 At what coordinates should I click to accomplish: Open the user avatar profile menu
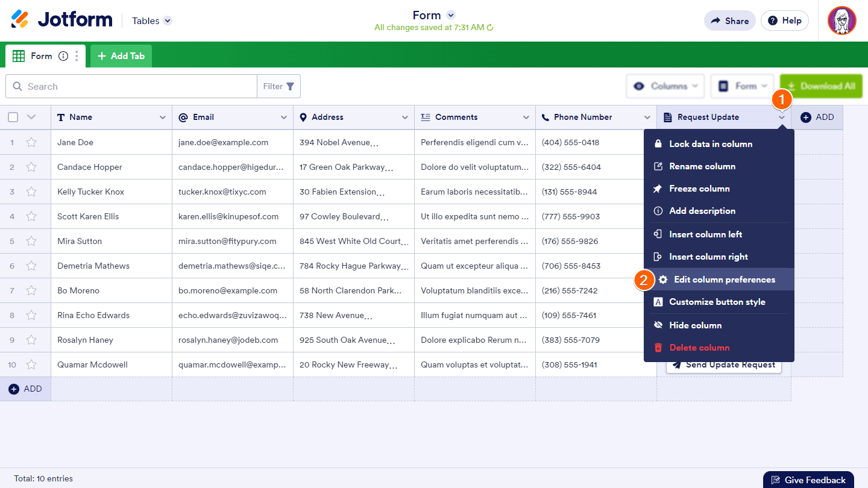click(x=841, y=20)
